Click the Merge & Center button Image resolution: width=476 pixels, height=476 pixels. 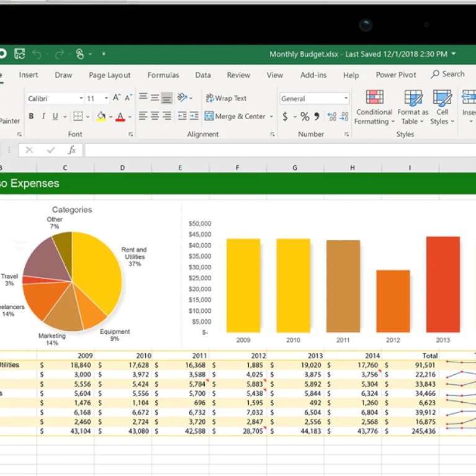tap(235, 117)
